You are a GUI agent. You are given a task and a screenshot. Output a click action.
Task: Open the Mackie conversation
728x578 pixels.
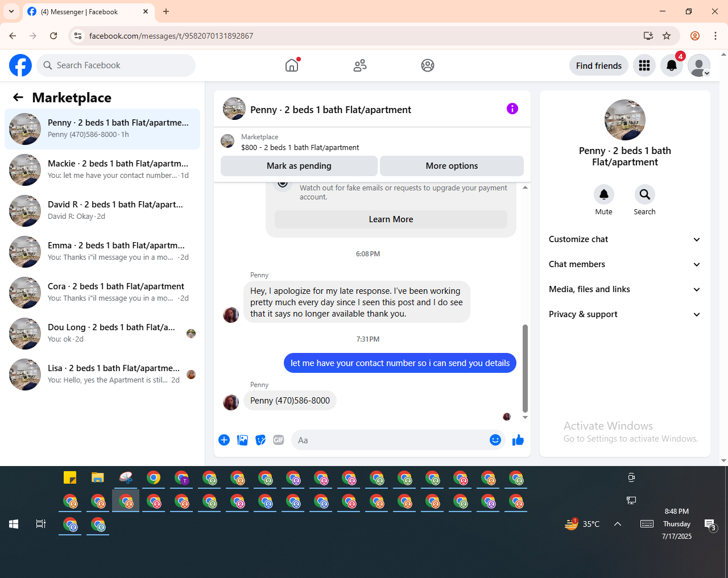[x=102, y=170]
